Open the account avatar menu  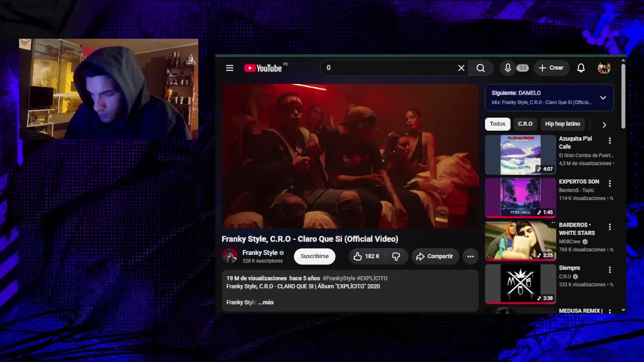click(604, 68)
